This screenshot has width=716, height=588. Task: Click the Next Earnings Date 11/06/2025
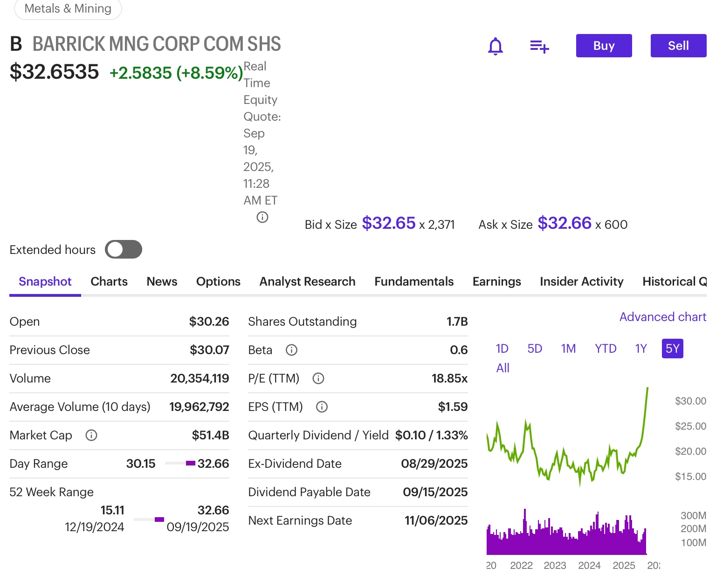436,520
